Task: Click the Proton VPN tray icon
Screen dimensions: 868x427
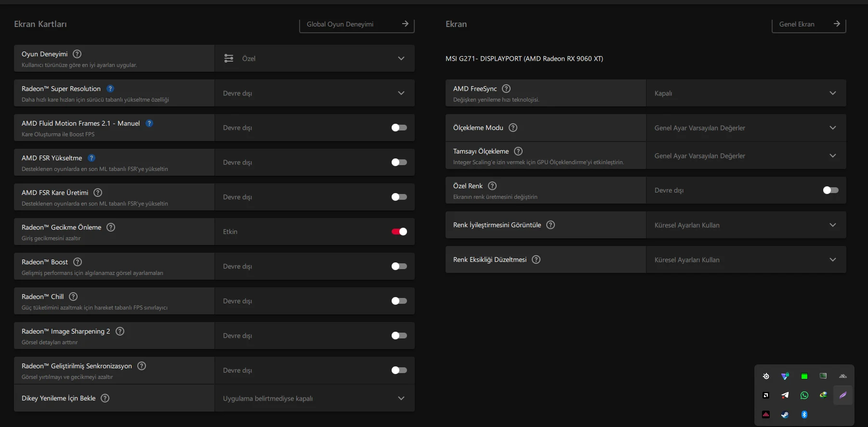Action: coord(785,376)
